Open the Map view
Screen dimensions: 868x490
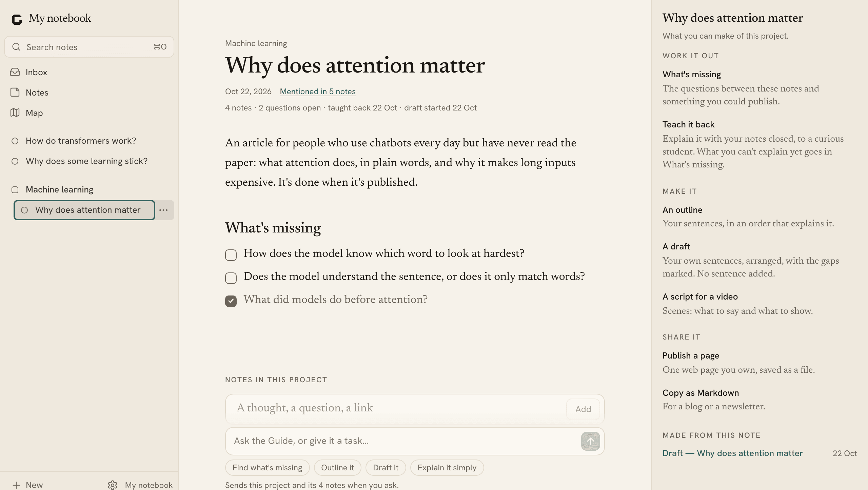point(89,113)
